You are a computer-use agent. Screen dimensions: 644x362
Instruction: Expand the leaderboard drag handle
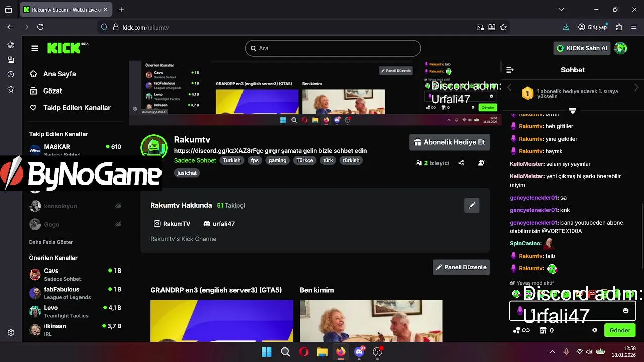click(x=573, y=111)
